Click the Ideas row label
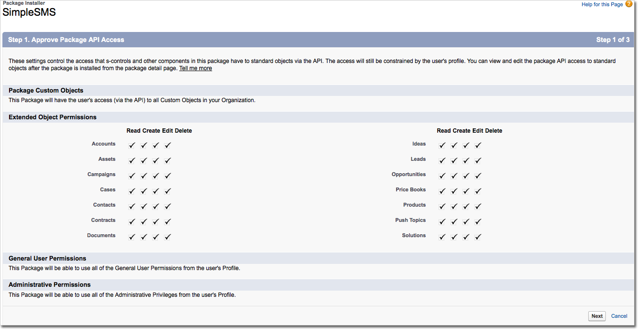The image size is (644, 335). [419, 144]
